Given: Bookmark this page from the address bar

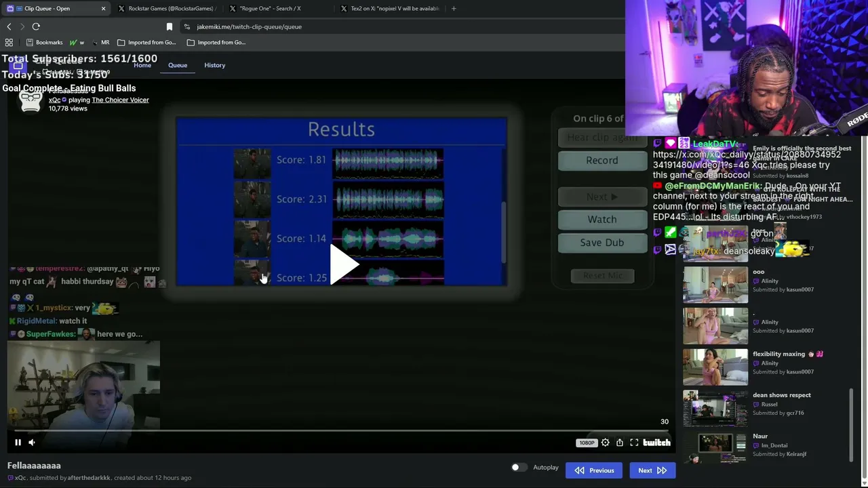Looking at the screenshot, I should tap(170, 26).
